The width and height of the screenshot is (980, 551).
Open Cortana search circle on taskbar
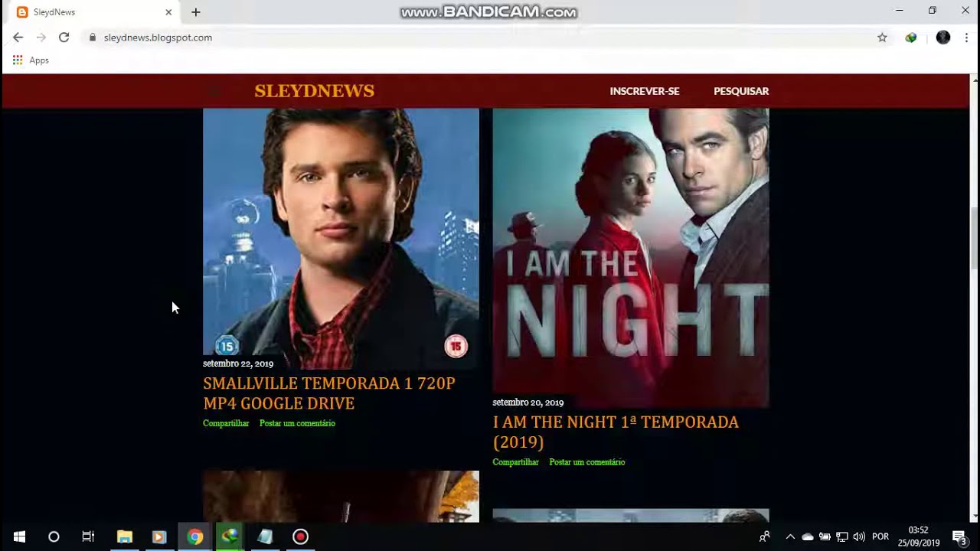[54, 536]
